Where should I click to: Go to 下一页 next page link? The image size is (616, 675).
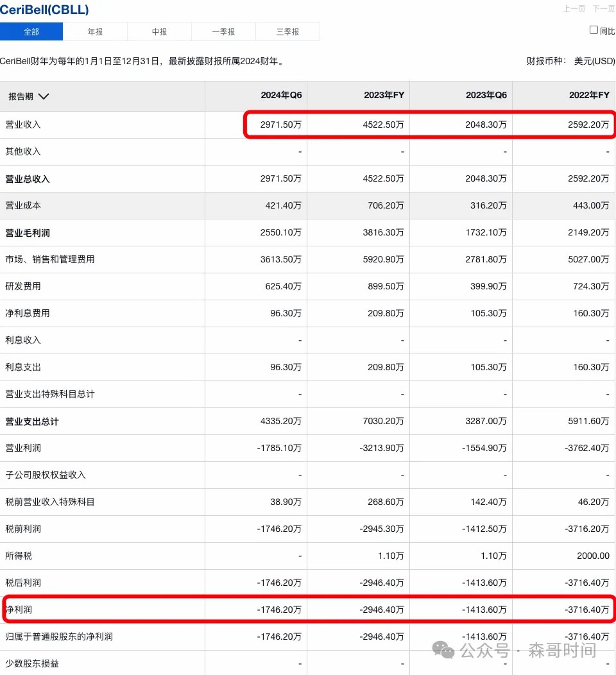tap(604, 9)
